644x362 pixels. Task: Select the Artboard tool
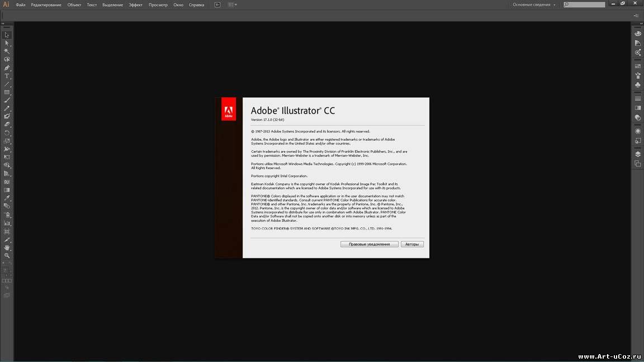7,231
